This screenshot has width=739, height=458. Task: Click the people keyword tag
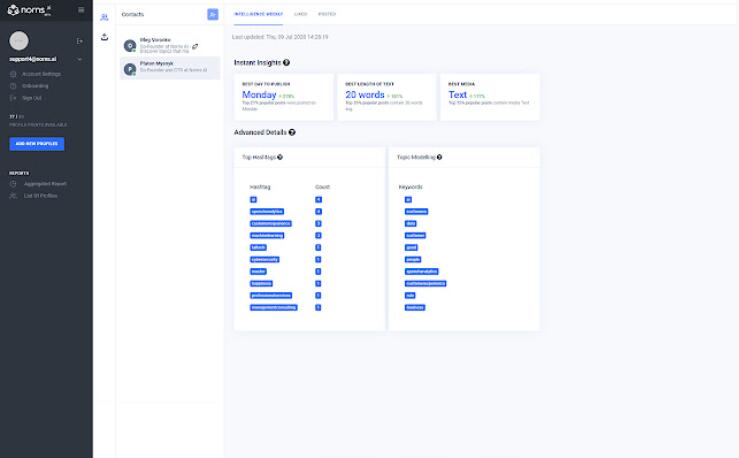tap(413, 259)
